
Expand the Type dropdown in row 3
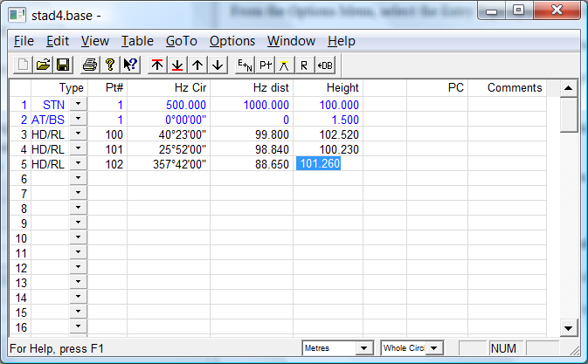coord(79,134)
